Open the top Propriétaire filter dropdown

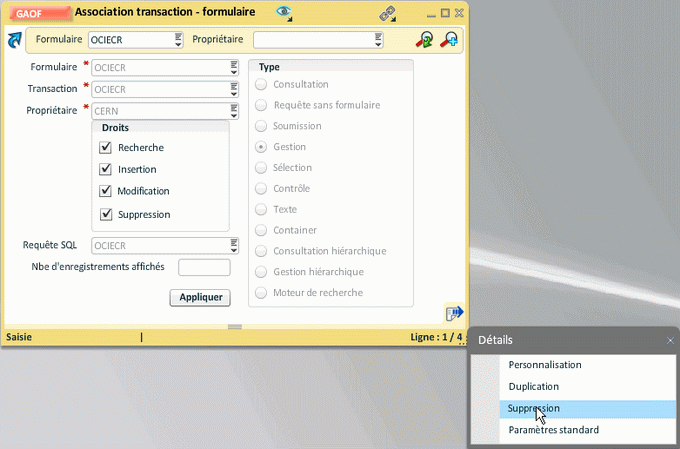coord(378,40)
